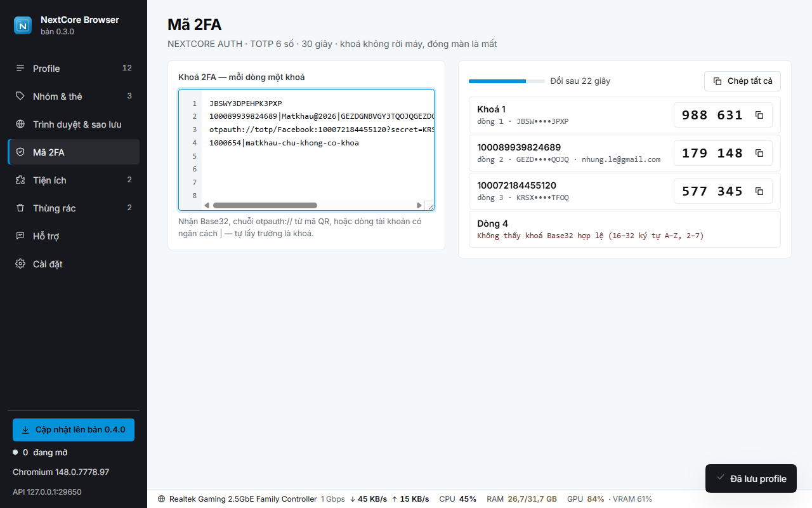Click the shield icon beside Mã 2FA
This screenshot has height=508, width=812.
[x=20, y=152]
